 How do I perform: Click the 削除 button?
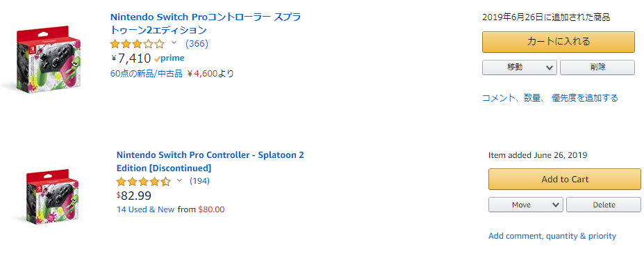pyautogui.click(x=597, y=67)
